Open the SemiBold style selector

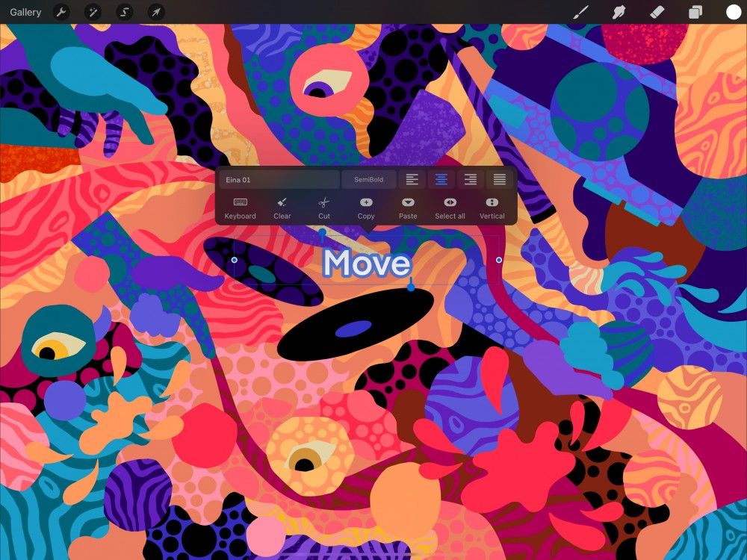pyautogui.click(x=368, y=179)
